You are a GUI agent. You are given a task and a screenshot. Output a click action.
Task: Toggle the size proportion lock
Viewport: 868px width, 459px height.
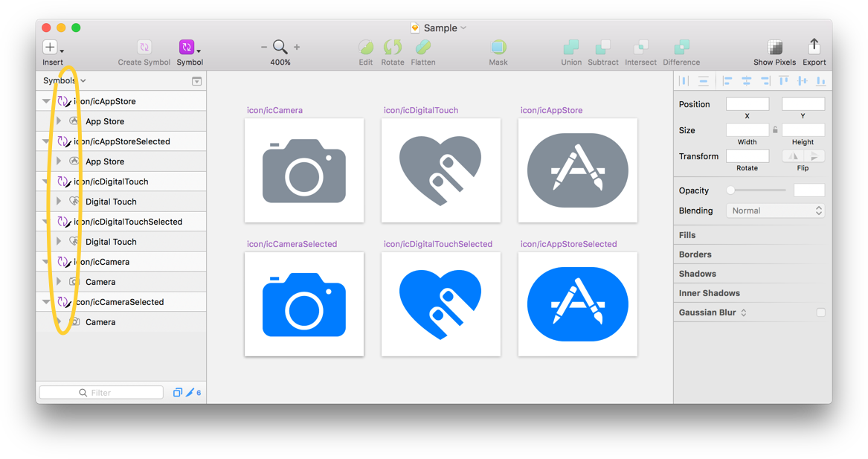[775, 130]
